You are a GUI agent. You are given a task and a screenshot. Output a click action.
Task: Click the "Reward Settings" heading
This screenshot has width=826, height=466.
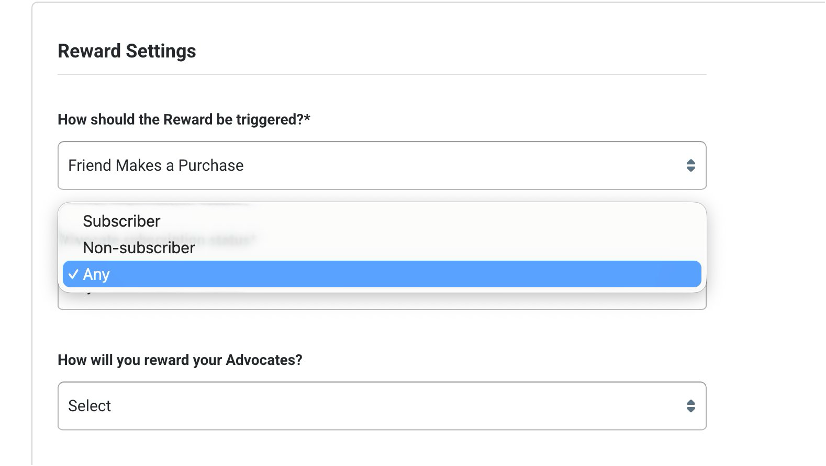(127, 51)
